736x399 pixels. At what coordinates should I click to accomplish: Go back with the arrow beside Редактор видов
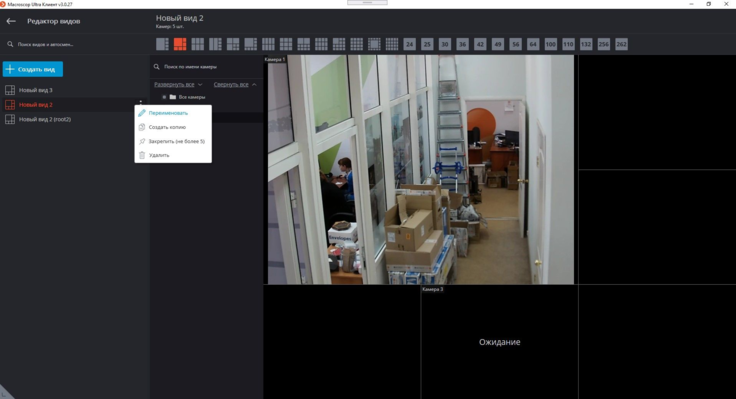click(11, 21)
